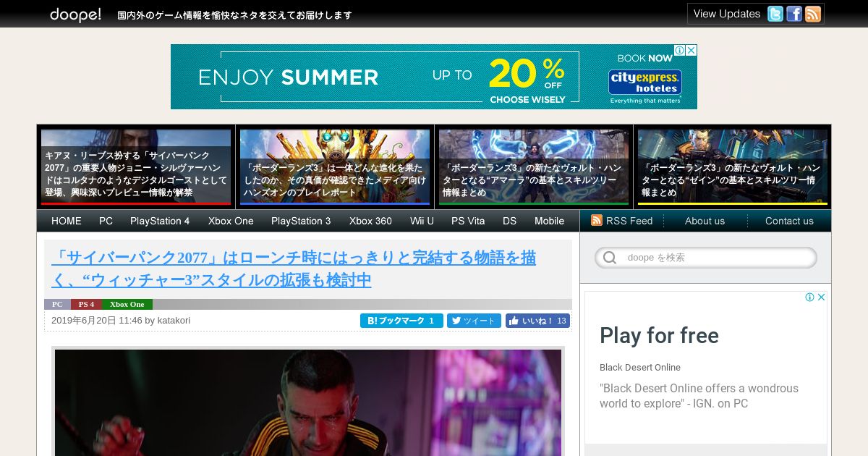This screenshot has height=456, width=868.
Task: Go to HOME in navigation bar
Action: 67,221
